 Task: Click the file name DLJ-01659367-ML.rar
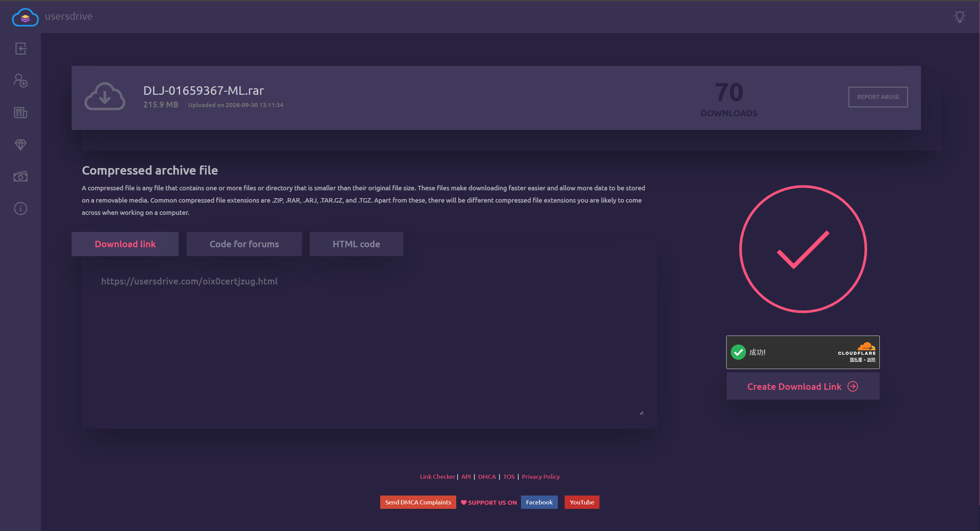(203, 90)
